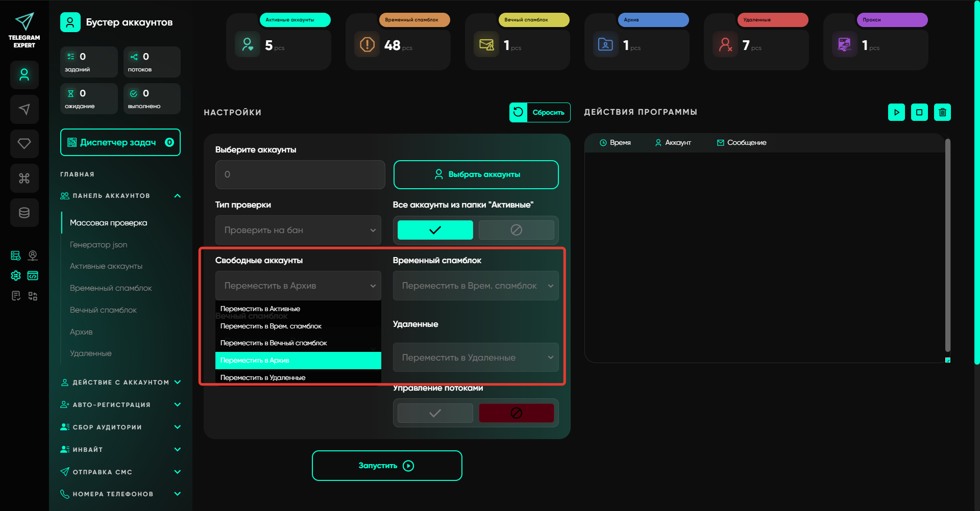The image size is (980, 511).
Task: Open 'Генератор json' in sidebar
Action: [99, 245]
